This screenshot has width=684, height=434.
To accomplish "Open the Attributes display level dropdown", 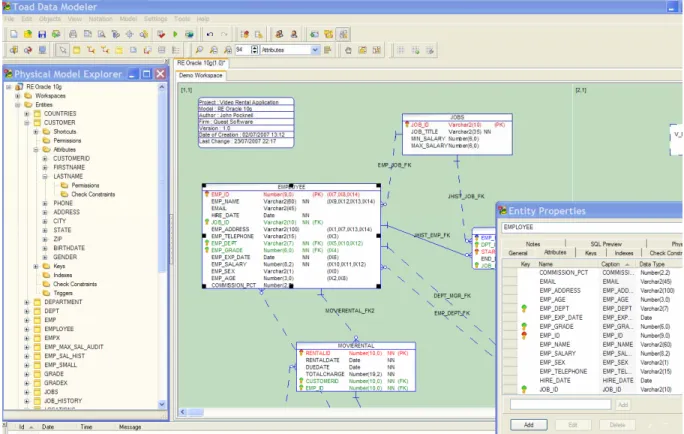I will [315, 50].
